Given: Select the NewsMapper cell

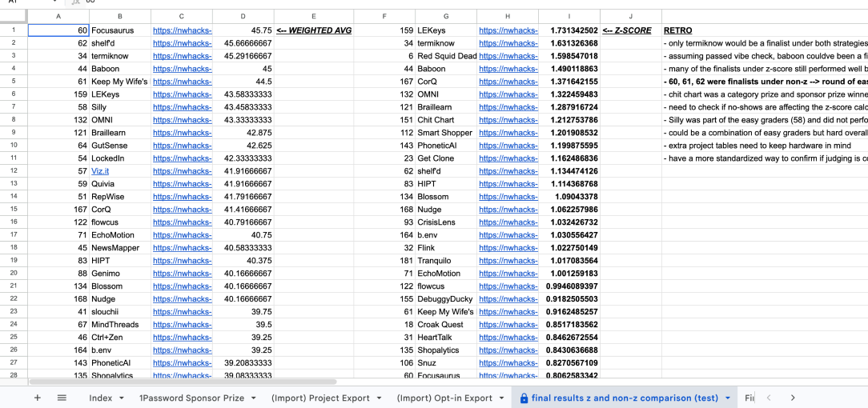Looking at the screenshot, I should 120,248.
